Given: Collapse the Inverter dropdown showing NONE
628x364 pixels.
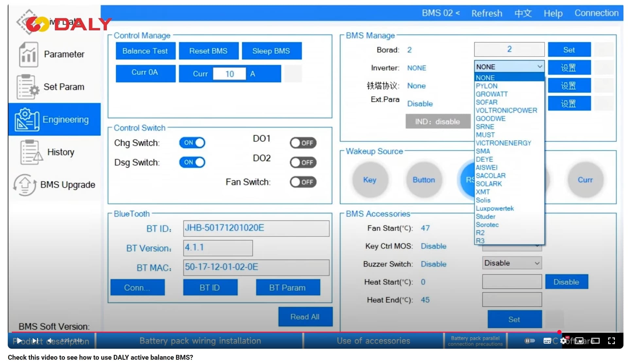Looking at the screenshot, I should click(509, 67).
